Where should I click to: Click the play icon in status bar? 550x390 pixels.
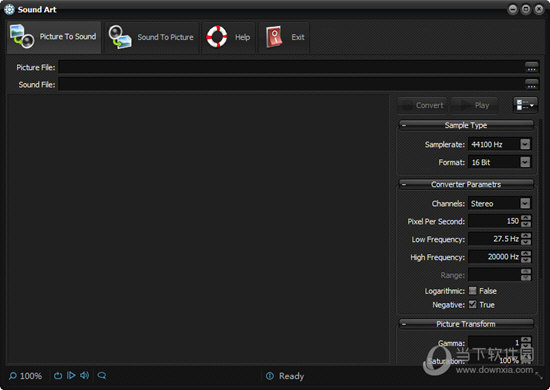coord(71,375)
